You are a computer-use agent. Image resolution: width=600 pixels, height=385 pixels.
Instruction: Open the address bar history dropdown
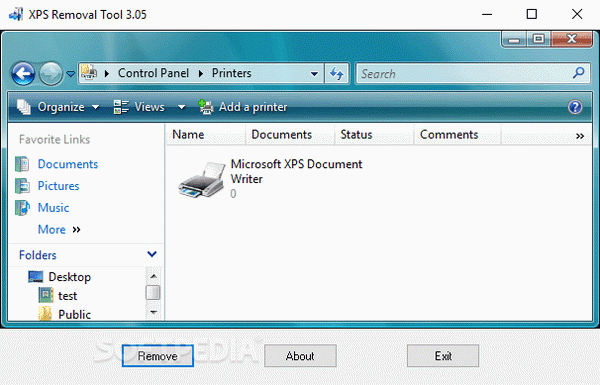point(314,73)
